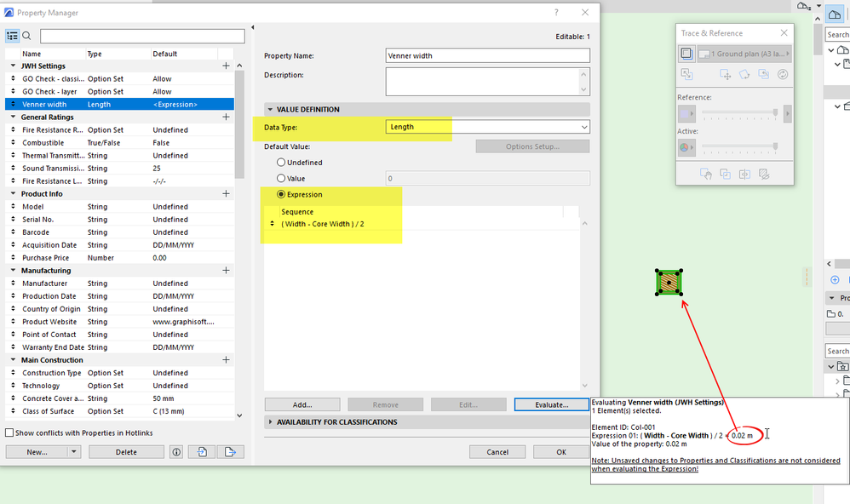Screen dimensions: 850x504
Task: Click the Cancel button
Action: [497, 452]
